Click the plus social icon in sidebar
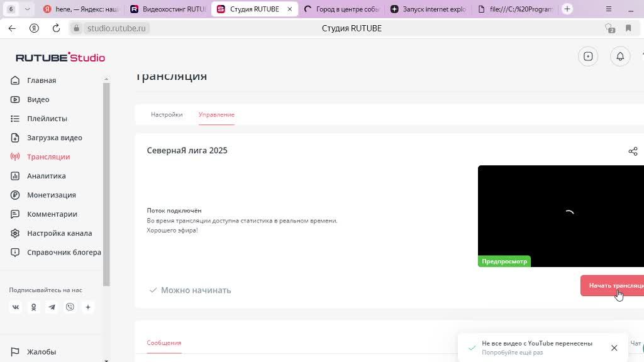 click(88, 307)
